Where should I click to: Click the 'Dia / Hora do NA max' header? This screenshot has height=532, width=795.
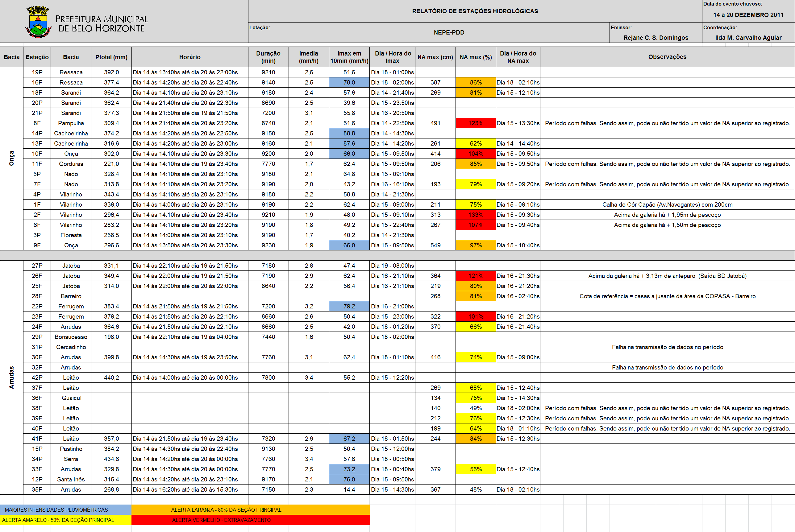pos(518,57)
